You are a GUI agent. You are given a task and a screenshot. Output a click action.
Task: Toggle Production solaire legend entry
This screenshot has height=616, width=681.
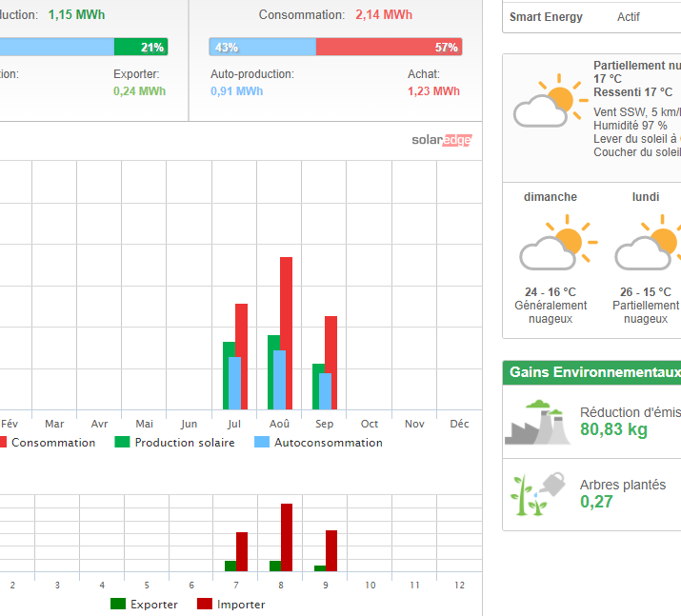(x=174, y=443)
